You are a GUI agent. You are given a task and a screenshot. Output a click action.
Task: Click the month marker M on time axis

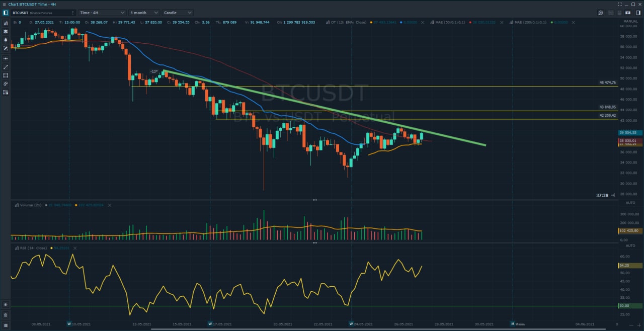tap(513, 324)
